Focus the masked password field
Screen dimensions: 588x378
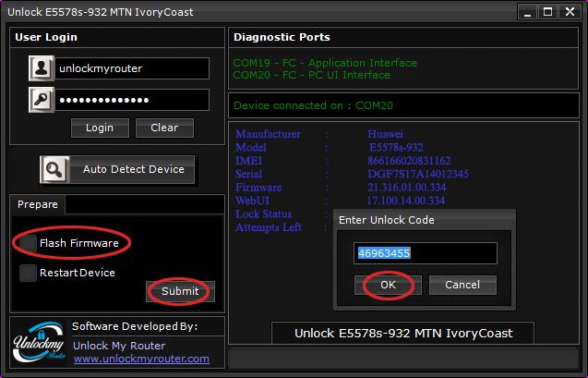[x=132, y=100]
